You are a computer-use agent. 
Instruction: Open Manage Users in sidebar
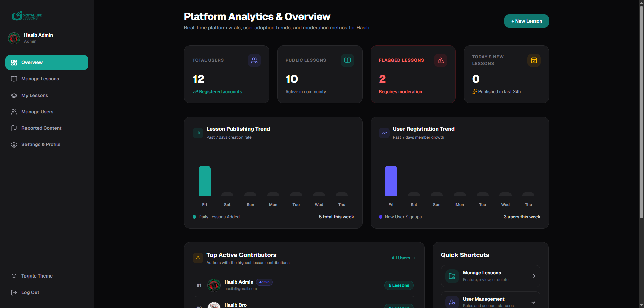[x=47, y=112]
